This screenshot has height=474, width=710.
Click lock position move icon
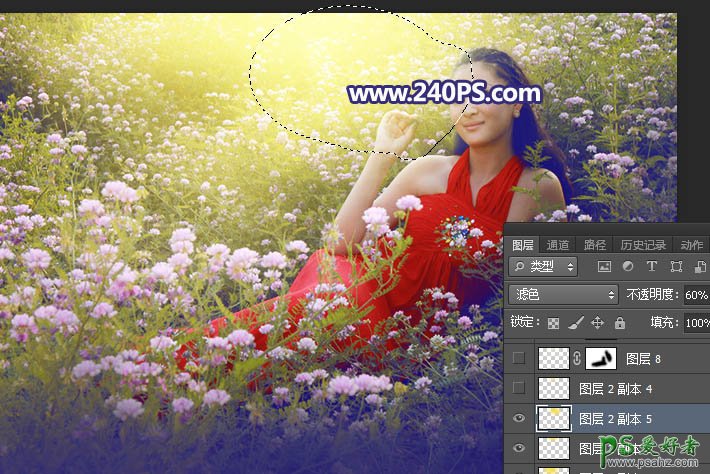point(597,323)
